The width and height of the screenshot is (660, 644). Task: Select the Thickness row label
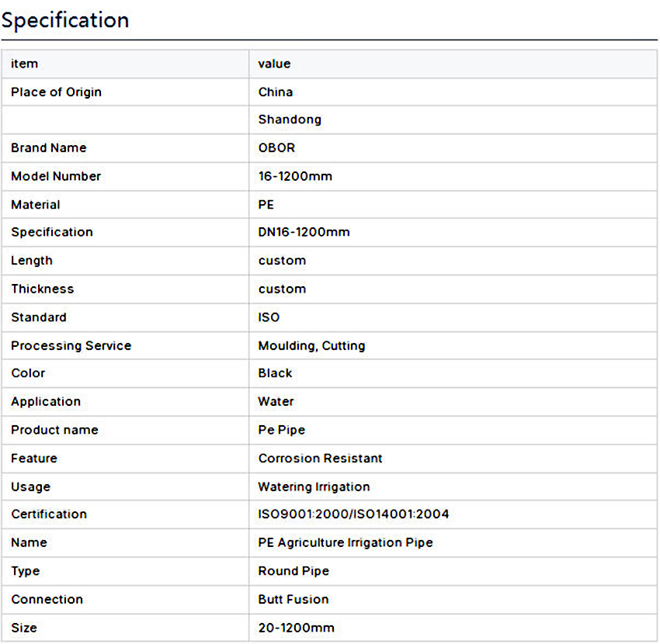point(43,289)
